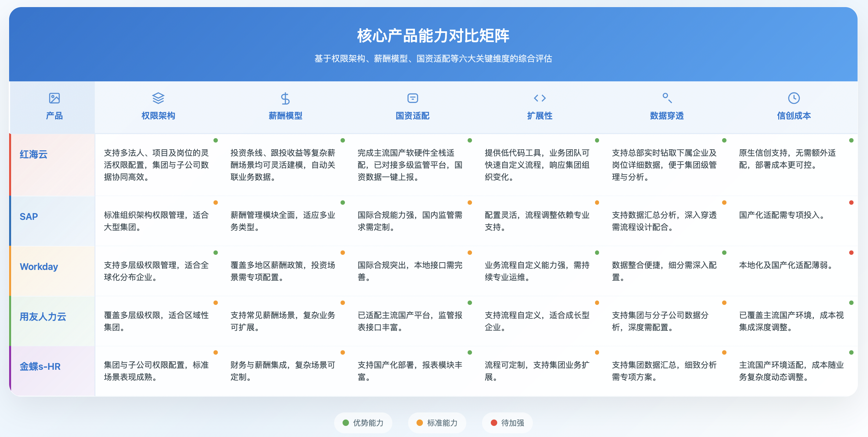The height and width of the screenshot is (437, 868).
Task: Click the 待加强 legend pill
Action: 507,423
